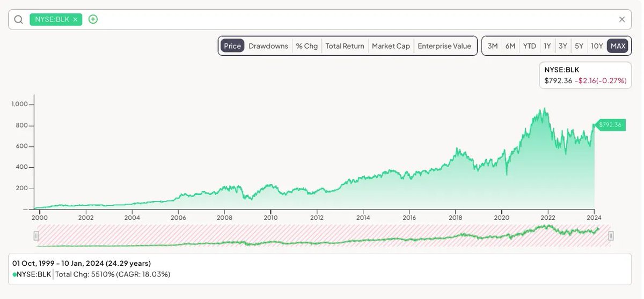Choose the 1Y time range
644x299 pixels.
(547, 46)
